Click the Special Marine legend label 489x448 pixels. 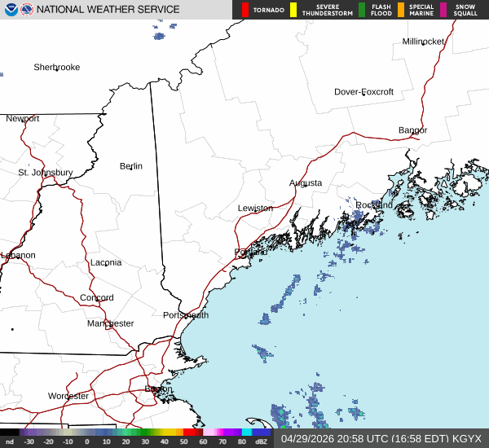point(421,10)
